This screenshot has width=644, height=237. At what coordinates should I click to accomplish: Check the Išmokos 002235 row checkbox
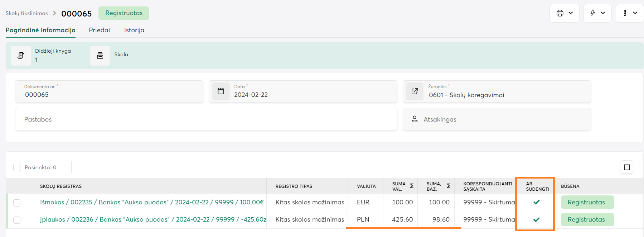pos(17,203)
